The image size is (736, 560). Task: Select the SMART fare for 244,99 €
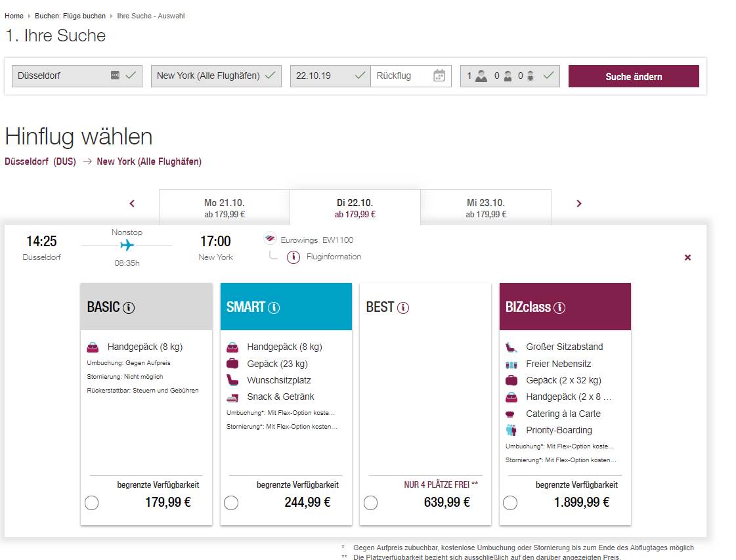(x=231, y=503)
